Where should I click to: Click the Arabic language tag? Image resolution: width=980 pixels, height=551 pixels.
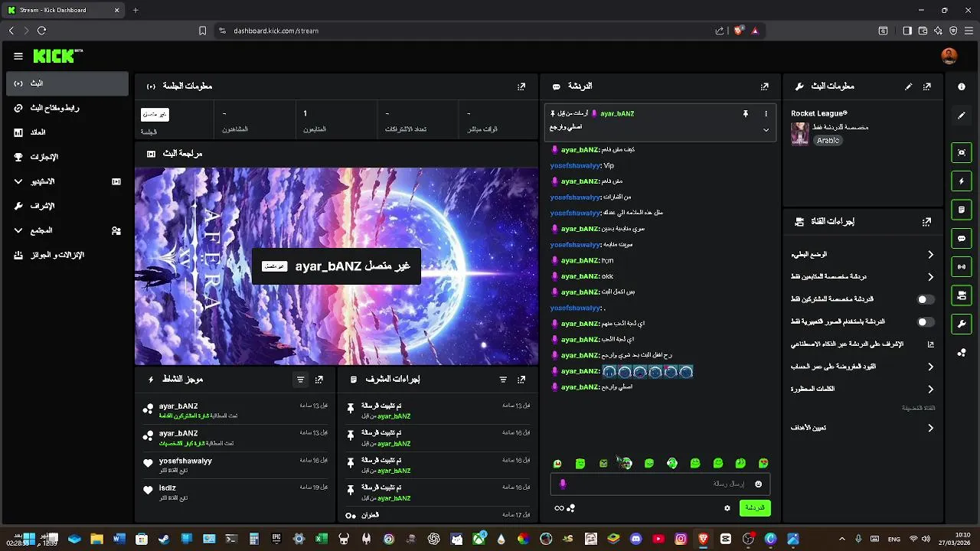828,141
